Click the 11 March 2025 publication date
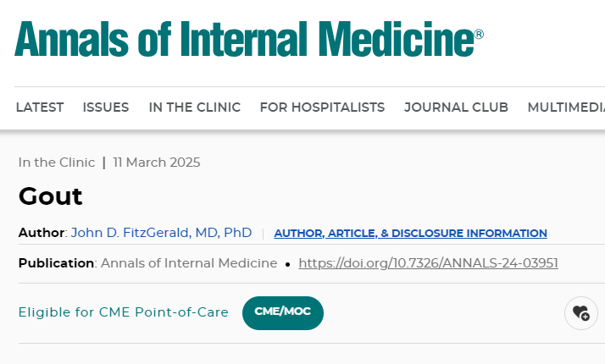The height and width of the screenshot is (364, 605). [x=157, y=163]
